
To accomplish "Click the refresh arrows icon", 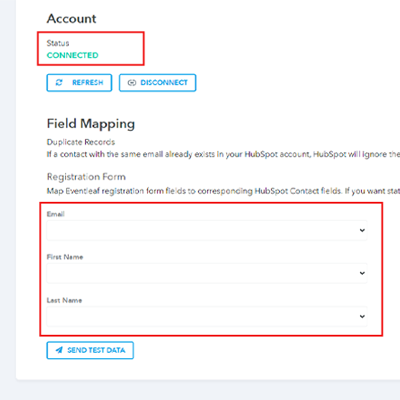I will coord(59,83).
